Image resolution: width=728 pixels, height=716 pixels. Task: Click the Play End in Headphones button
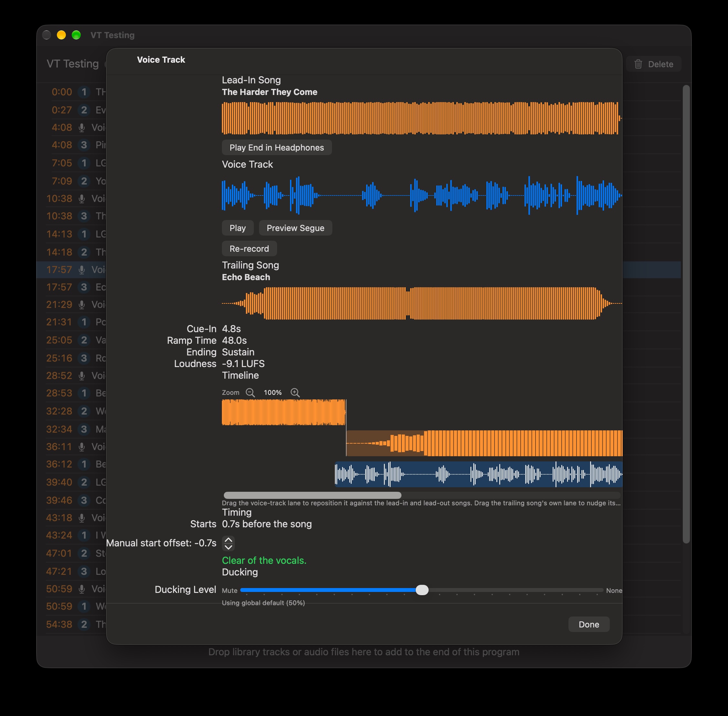tap(276, 147)
